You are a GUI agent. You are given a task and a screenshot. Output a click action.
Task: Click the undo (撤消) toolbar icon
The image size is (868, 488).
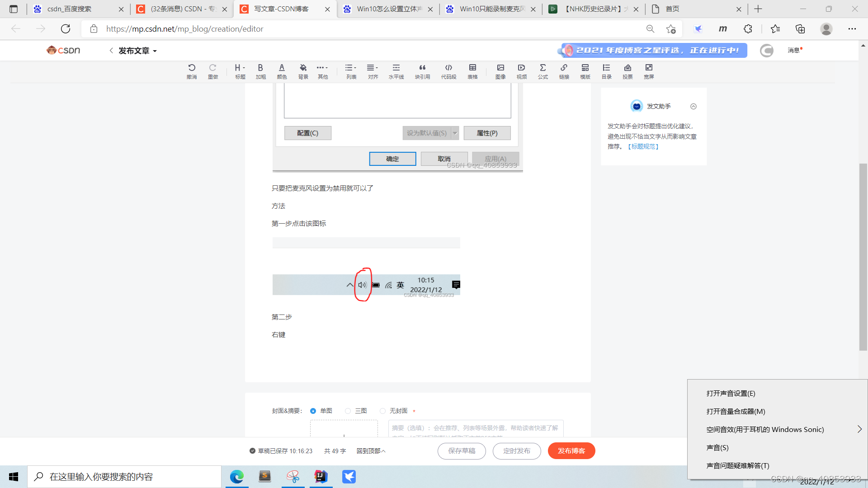point(192,71)
